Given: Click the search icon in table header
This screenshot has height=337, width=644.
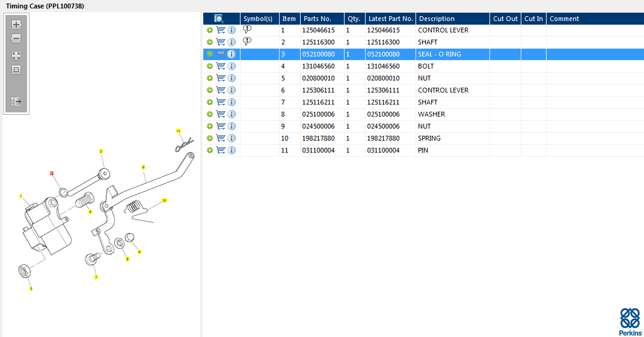Looking at the screenshot, I should click(x=219, y=19).
